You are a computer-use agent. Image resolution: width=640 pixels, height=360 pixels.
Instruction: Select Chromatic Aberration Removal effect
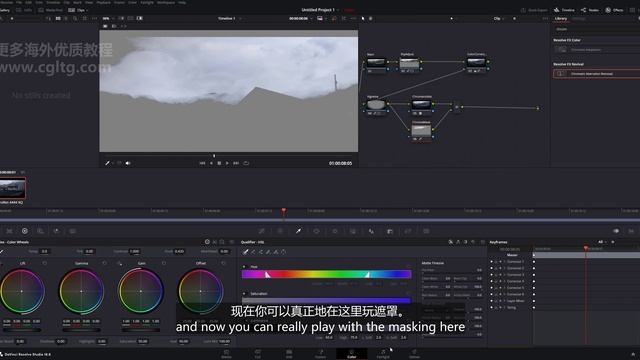(x=596, y=74)
